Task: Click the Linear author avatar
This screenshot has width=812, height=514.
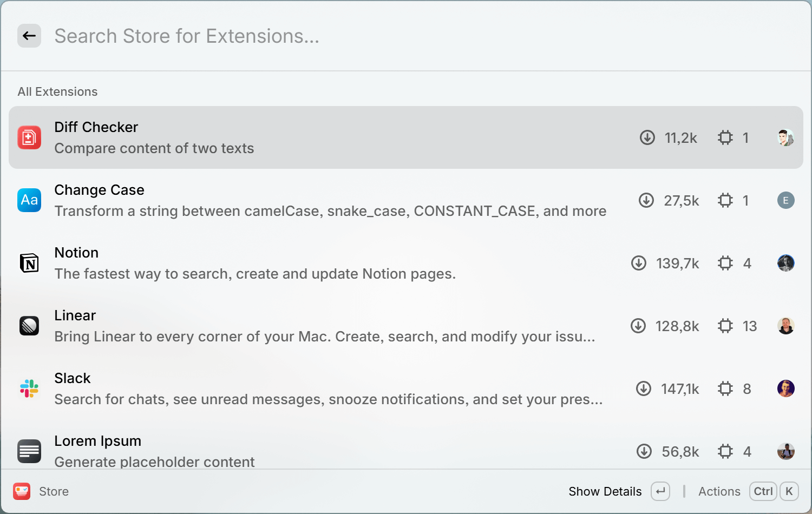Action: coord(786,326)
